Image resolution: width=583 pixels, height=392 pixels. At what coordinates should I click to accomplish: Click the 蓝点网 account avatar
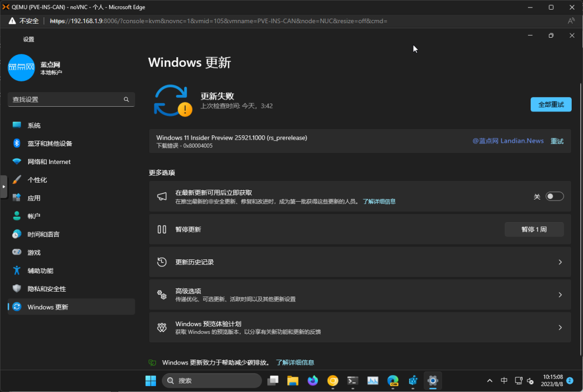click(21, 67)
